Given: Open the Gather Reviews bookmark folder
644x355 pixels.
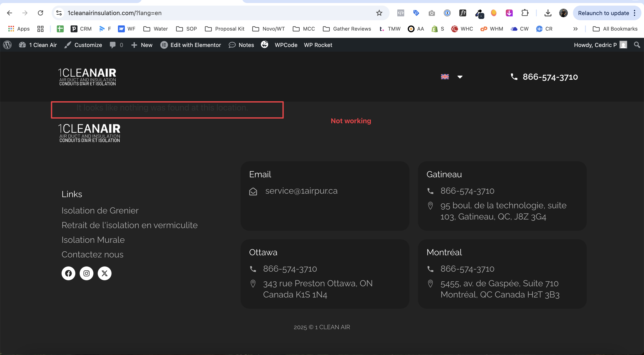Looking at the screenshot, I should point(347,29).
